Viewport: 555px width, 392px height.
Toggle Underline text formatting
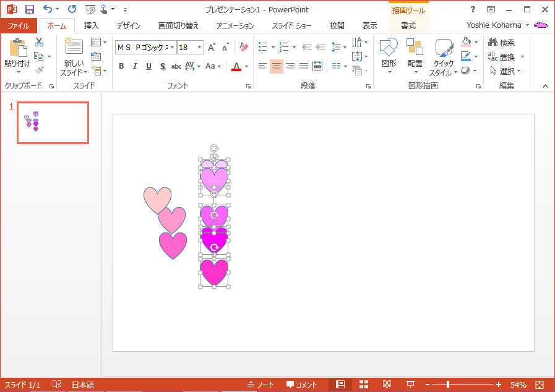[x=148, y=66]
